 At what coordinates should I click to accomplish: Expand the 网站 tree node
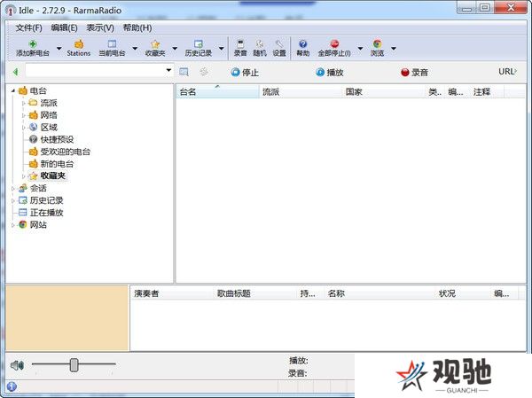point(13,225)
